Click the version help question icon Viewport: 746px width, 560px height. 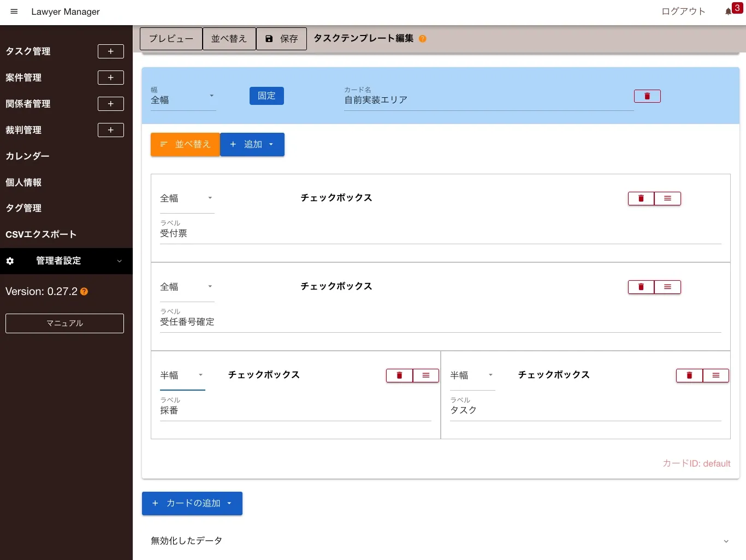[x=84, y=292]
